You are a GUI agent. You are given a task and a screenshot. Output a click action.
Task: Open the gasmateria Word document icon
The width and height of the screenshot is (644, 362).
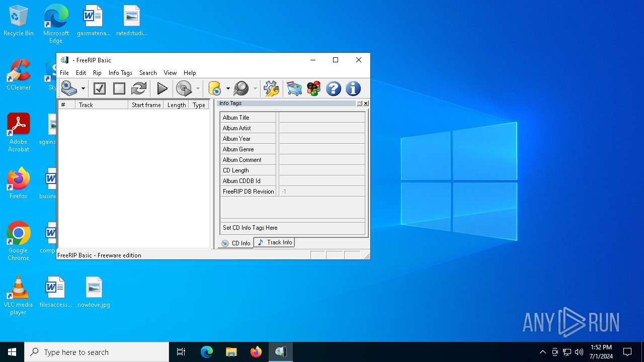tap(94, 21)
